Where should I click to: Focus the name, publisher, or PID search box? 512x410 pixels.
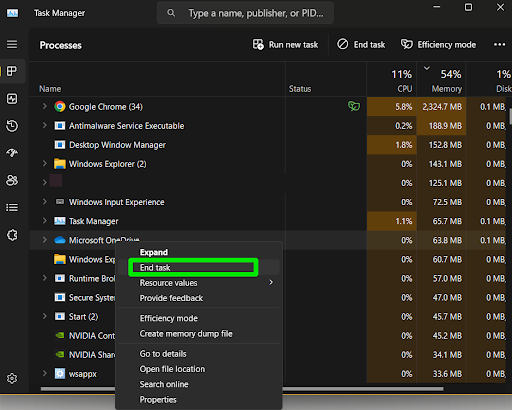tap(245, 13)
